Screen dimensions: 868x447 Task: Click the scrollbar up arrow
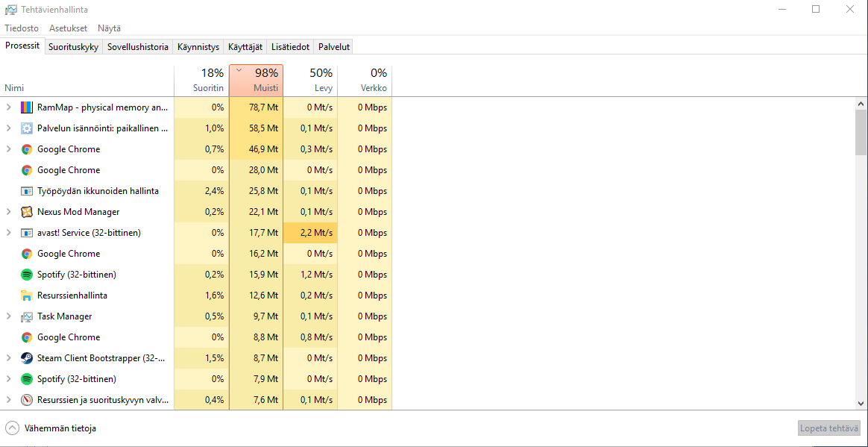click(861, 104)
